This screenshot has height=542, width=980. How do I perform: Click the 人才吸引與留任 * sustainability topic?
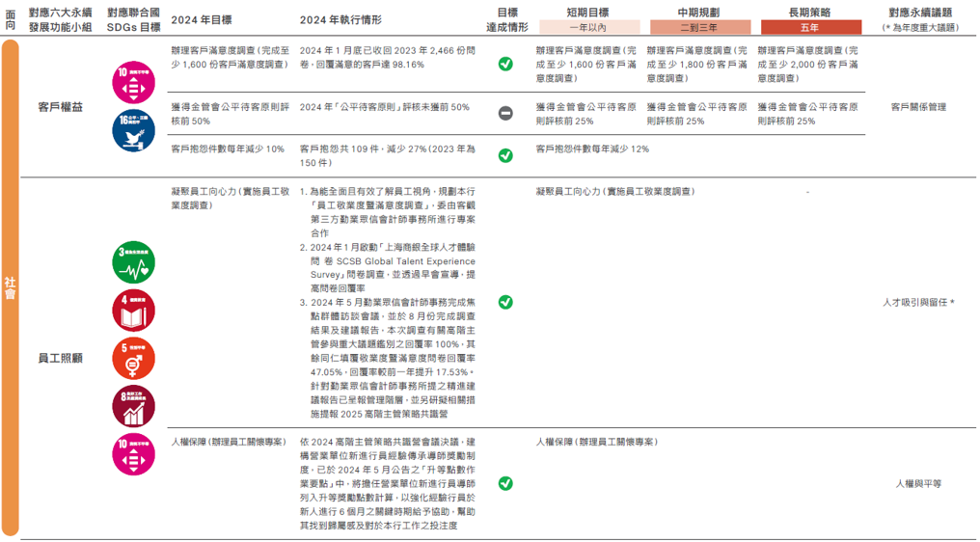[x=918, y=303]
